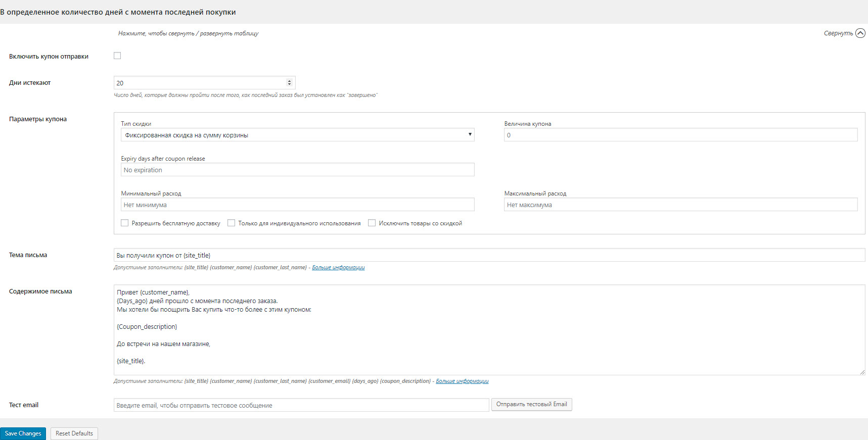868x440 pixels.
Task: Click the 'Величина купона' input field
Action: click(x=680, y=135)
